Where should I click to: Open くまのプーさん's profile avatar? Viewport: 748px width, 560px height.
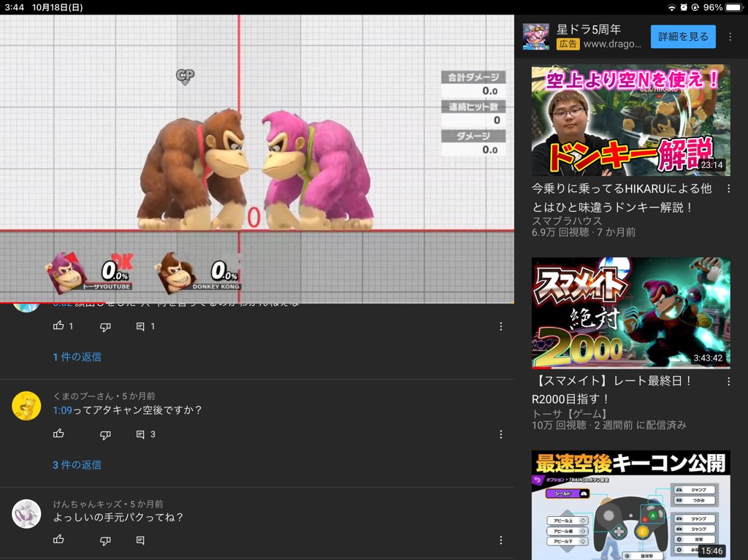[x=26, y=406]
